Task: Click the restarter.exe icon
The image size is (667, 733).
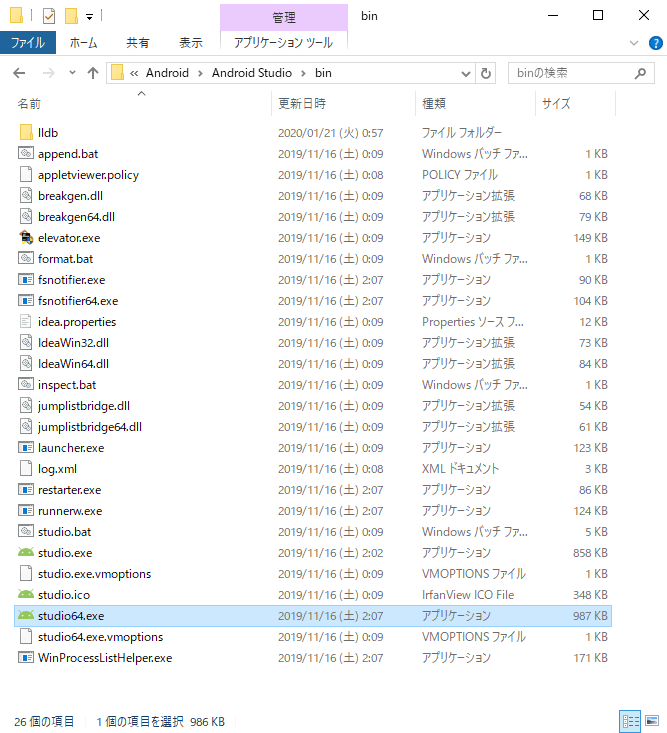Action: (26, 489)
